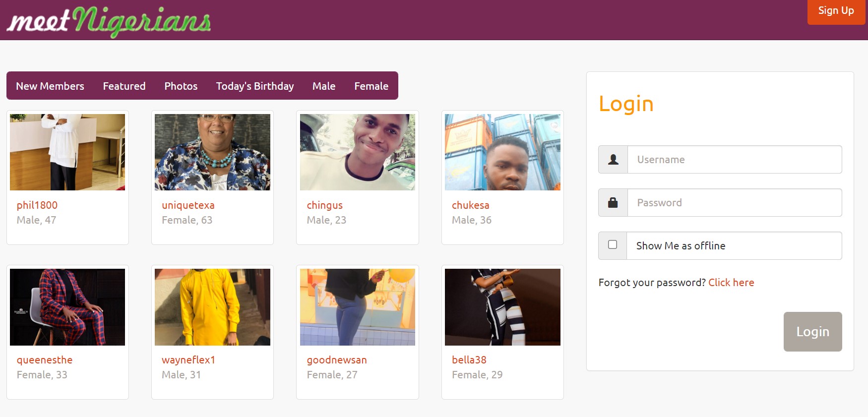Select the Photos tab

tap(181, 86)
